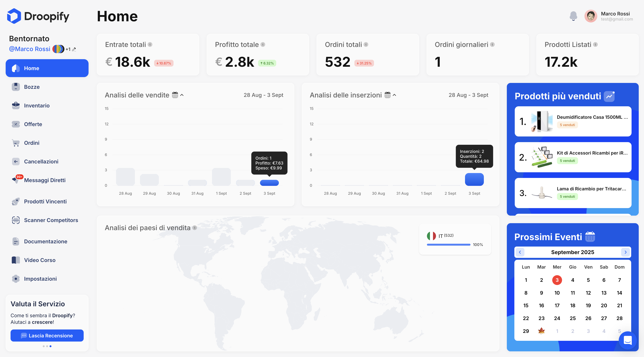Select the second carousel dot in Valuta il Servizio
The image size is (644, 357).
tap(47, 346)
